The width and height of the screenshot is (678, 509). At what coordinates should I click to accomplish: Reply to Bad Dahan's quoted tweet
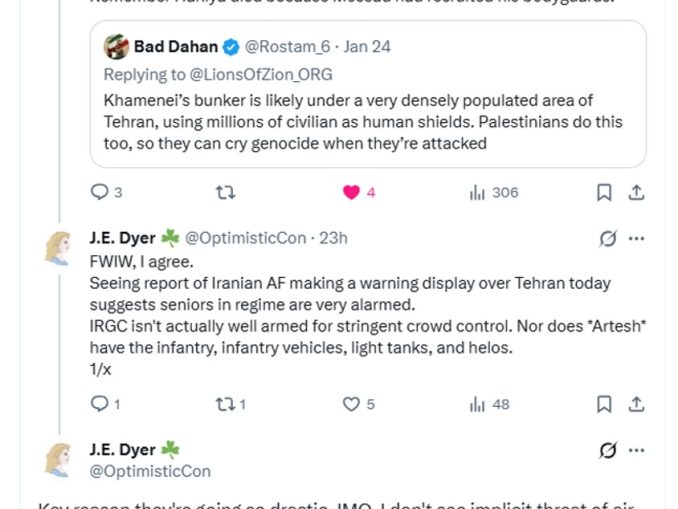[x=99, y=192]
